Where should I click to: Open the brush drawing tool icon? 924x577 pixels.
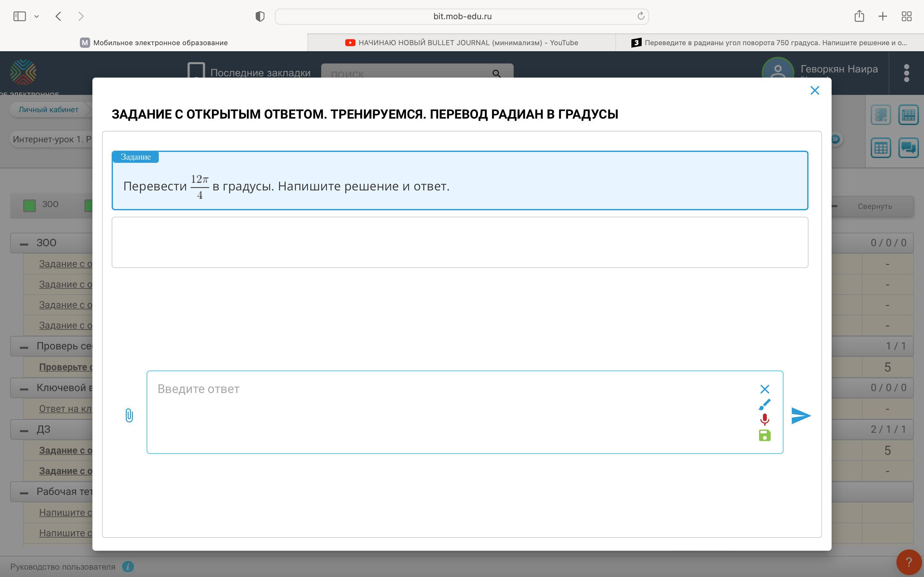(765, 404)
